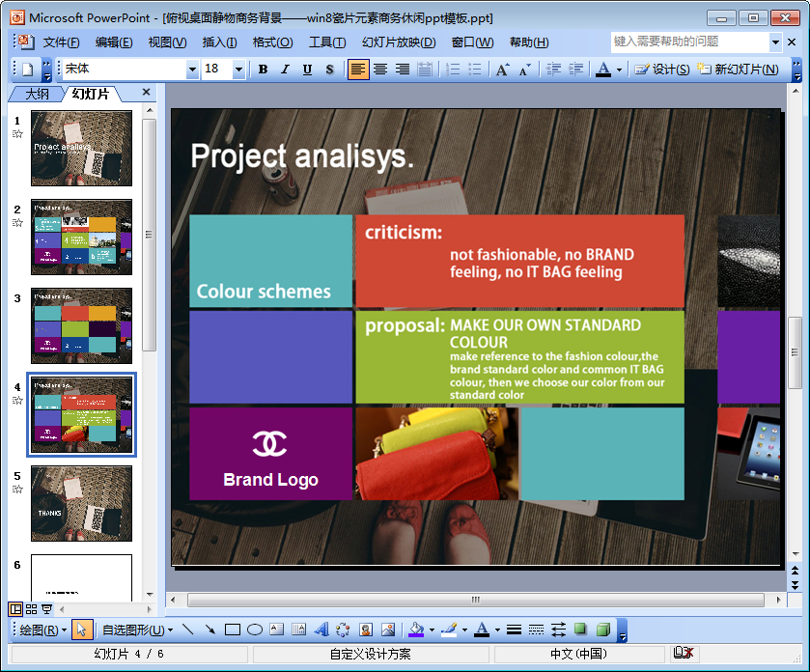Open the font size dropdown showing 18

point(238,70)
